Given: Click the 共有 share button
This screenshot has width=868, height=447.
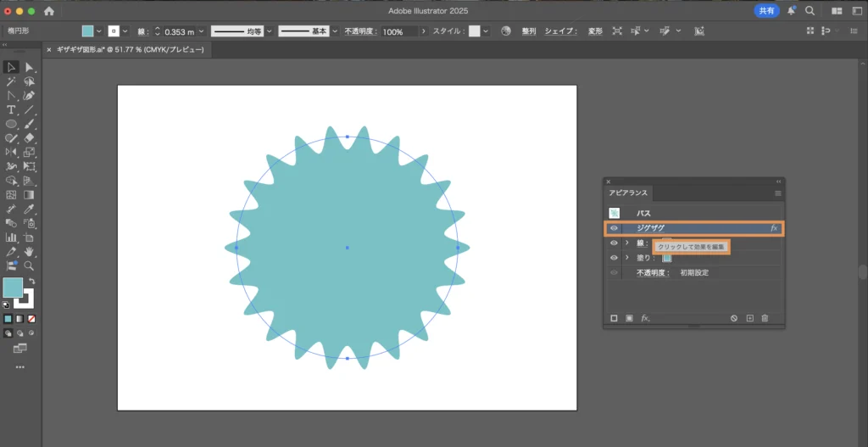Looking at the screenshot, I should [x=766, y=11].
